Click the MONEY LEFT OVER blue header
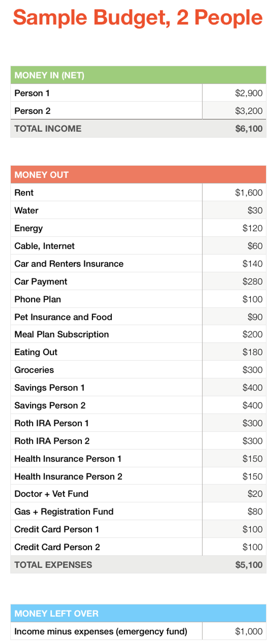The height and width of the screenshot is (644, 275). click(56, 613)
